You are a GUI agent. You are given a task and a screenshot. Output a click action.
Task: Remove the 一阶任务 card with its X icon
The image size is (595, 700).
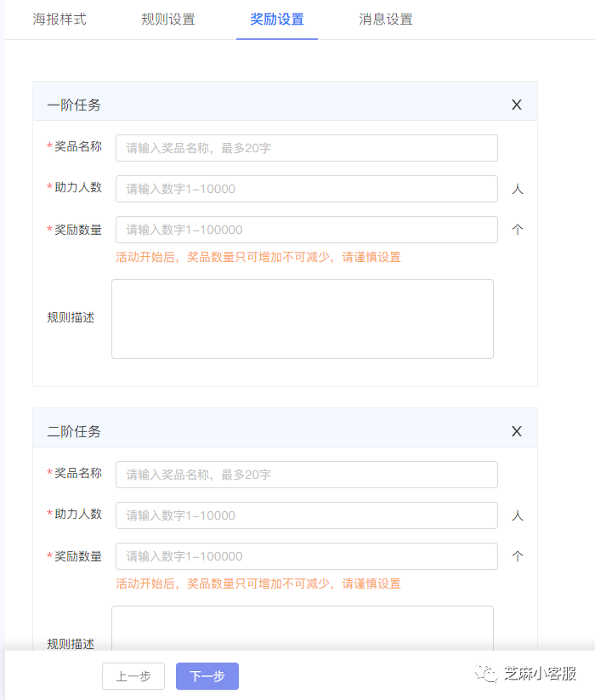(x=517, y=105)
